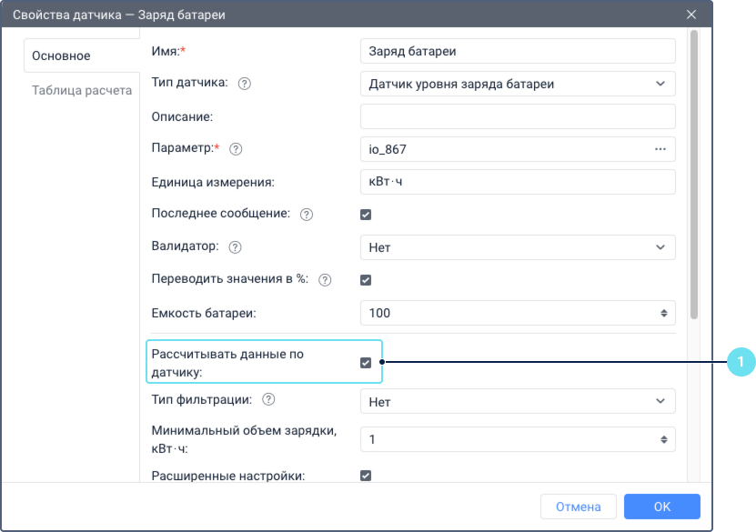This screenshot has height=532, width=756.
Task: Switch to Таблица расчета tab
Action: 82,90
